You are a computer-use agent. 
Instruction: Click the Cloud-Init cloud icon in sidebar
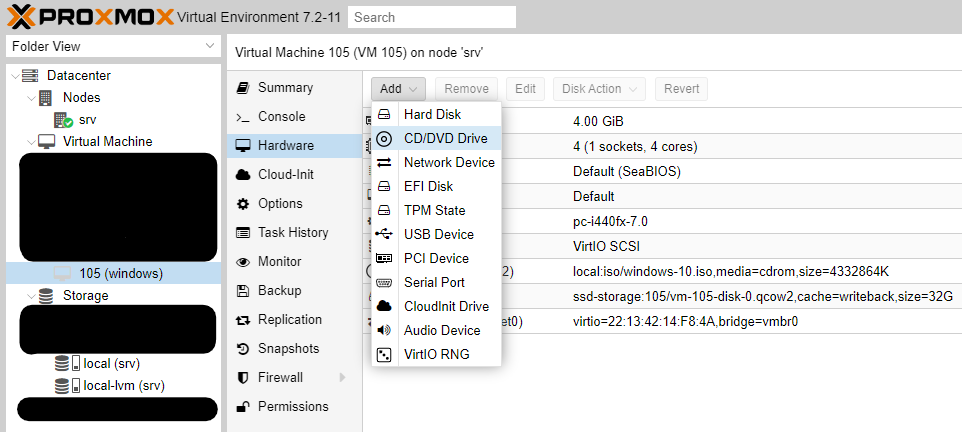click(243, 175)
